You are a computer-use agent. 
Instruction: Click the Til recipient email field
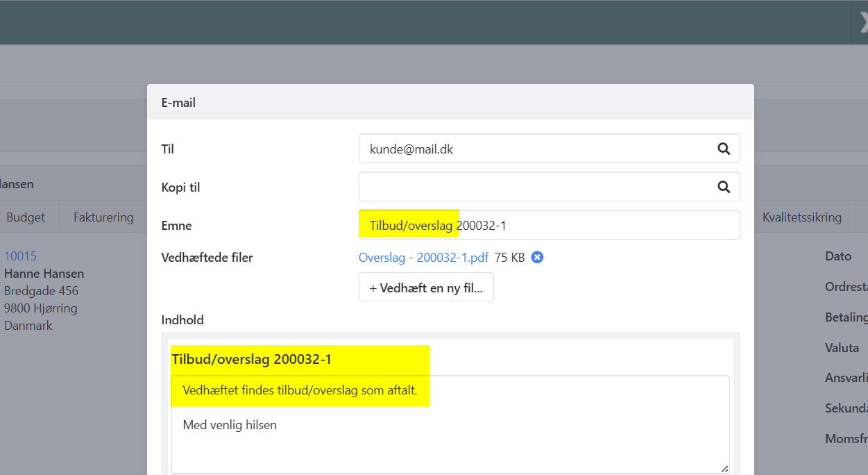(x=549, y=149)
